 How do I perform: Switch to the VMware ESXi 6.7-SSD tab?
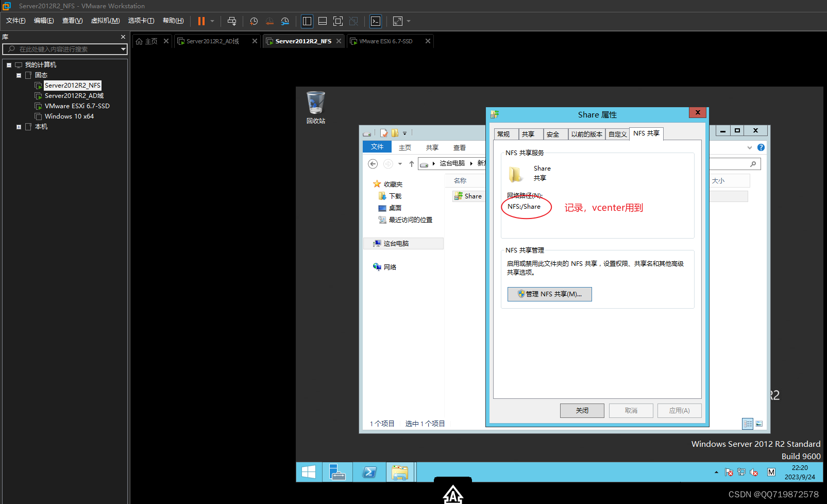coord(386,41)
